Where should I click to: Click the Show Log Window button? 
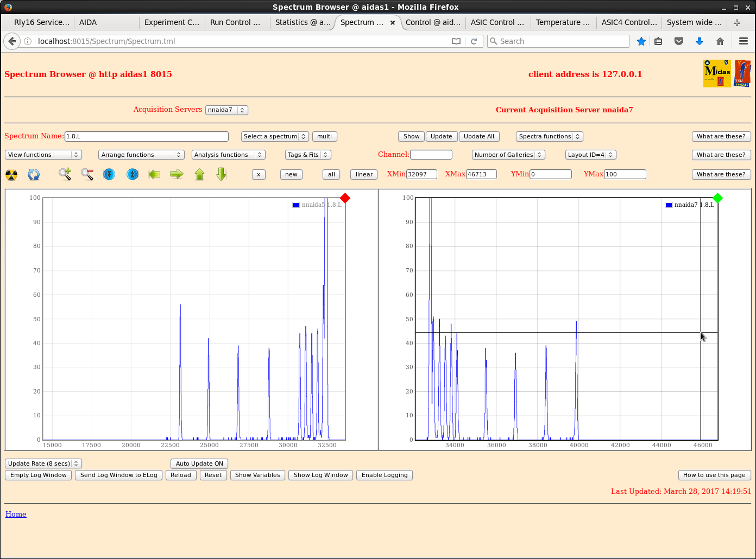321,475
